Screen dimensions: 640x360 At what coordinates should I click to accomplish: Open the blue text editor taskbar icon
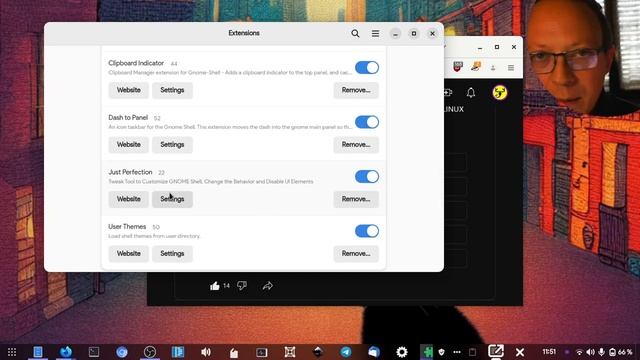coord(38,351)
